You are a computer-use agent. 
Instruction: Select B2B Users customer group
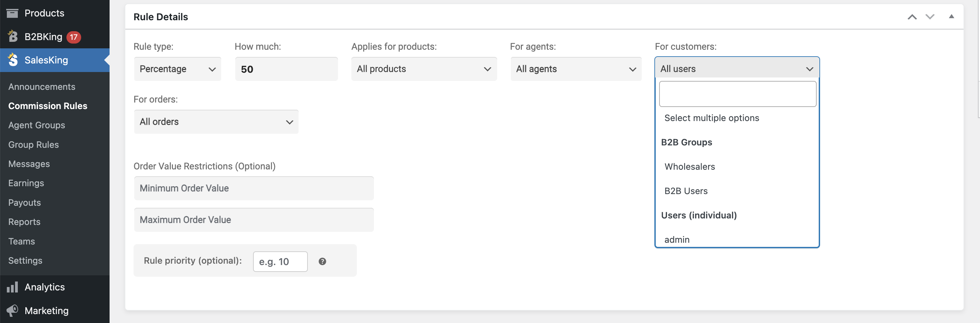737,191
